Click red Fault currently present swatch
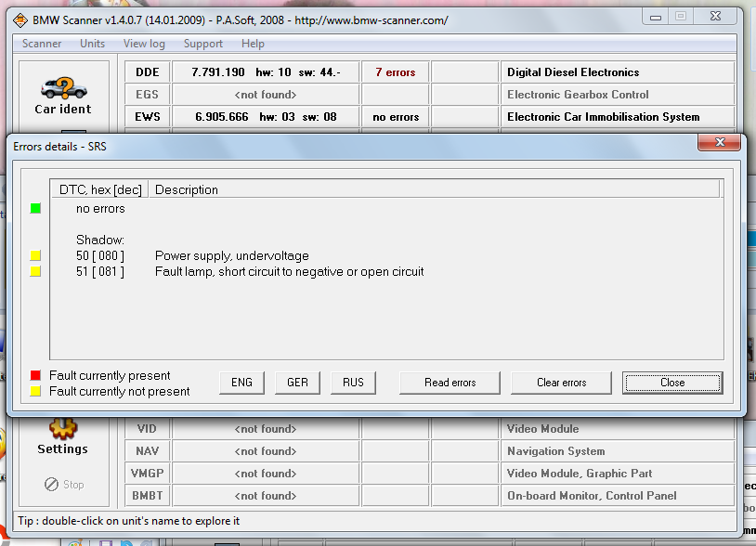Viewport: 756px width, 546px height. click(x=35, y=375)
